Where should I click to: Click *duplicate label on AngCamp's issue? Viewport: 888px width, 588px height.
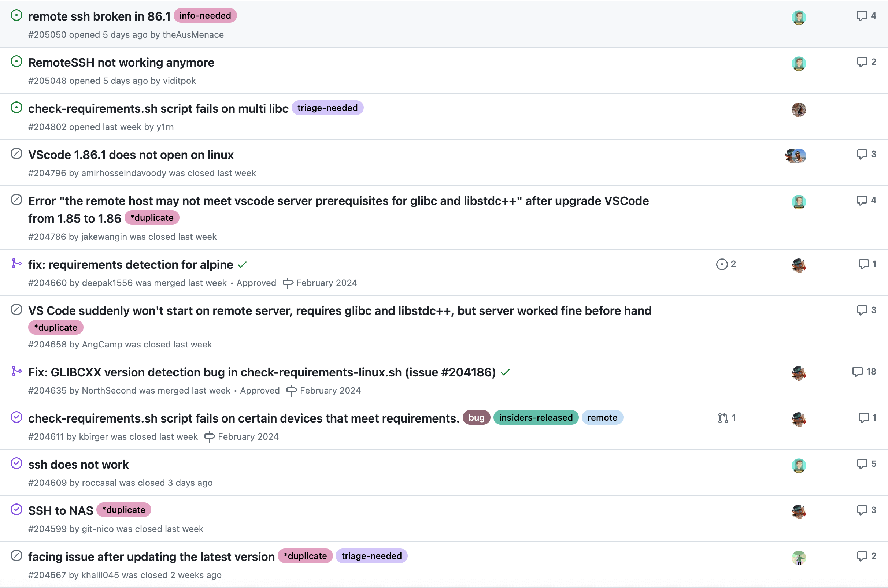click(56, 327)
